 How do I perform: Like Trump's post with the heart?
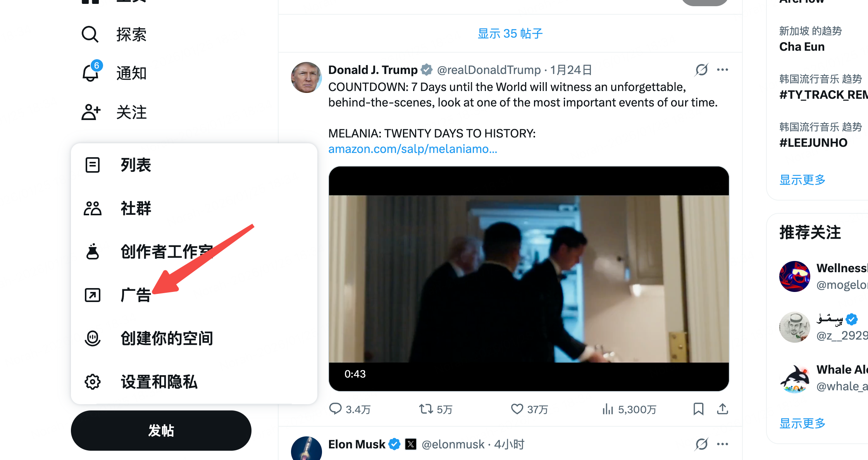[517, 409]
